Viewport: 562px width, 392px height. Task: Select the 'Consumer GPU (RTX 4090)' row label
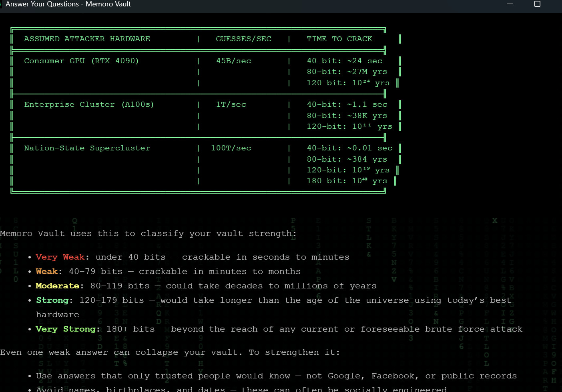pos(81,61)
